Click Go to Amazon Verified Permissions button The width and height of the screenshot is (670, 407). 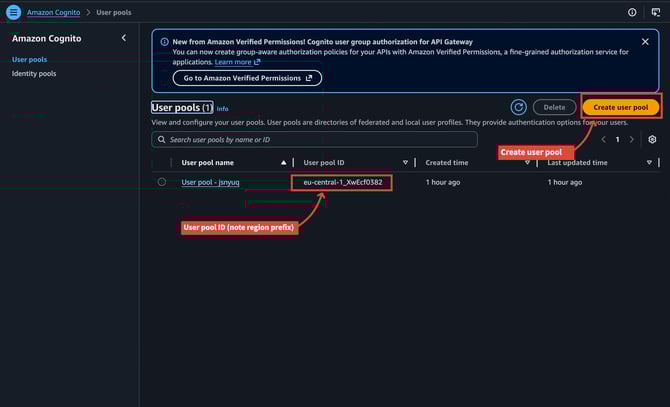(x=247, y=78)
